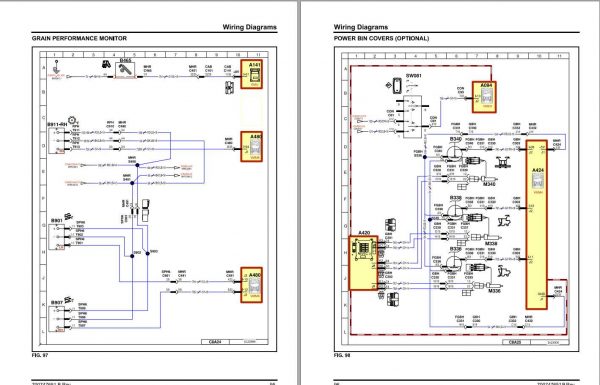Click the left page Wiring Diagrams header
The height and width of the screenshot is (385, 600).
pyautogui.click(x=249, y=27)
